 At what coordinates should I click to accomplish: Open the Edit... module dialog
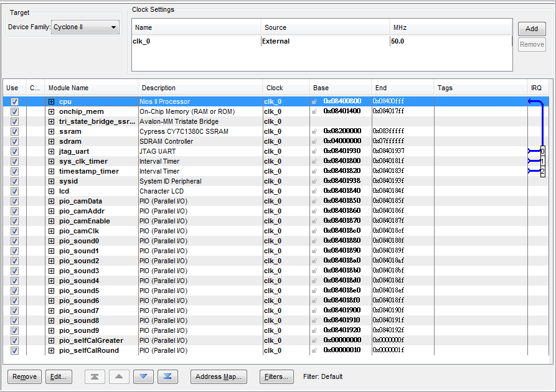(59, 377)
